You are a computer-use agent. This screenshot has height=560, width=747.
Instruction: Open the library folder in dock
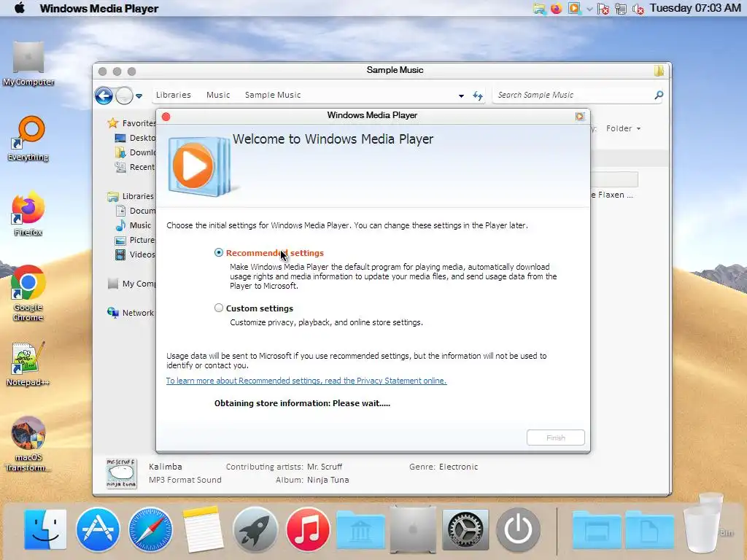click(x=360, y=529)
